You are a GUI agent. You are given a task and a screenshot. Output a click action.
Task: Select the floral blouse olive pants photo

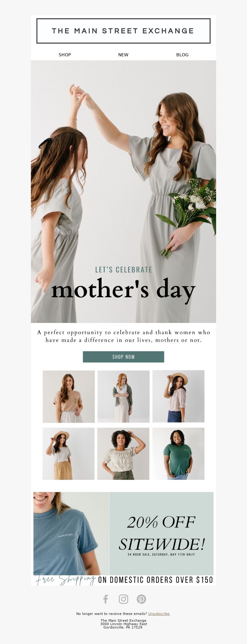pyautogui.click(x=123, y=454)
